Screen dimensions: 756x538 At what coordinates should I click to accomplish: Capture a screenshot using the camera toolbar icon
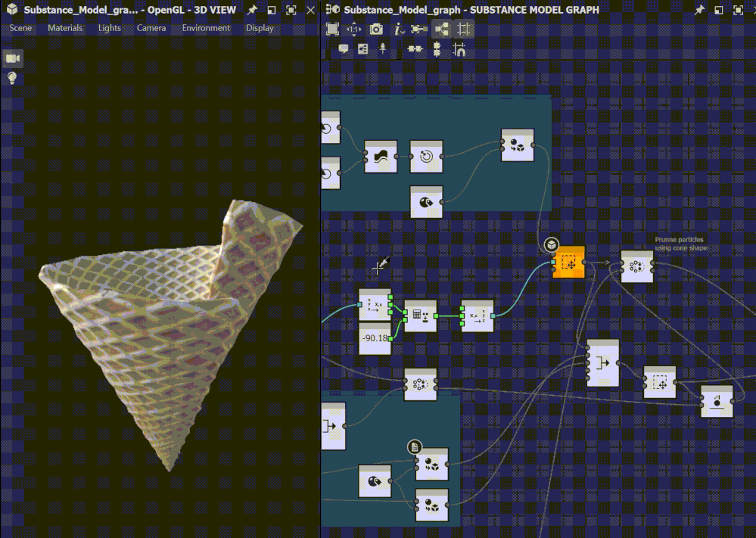(x=375, y=29)
